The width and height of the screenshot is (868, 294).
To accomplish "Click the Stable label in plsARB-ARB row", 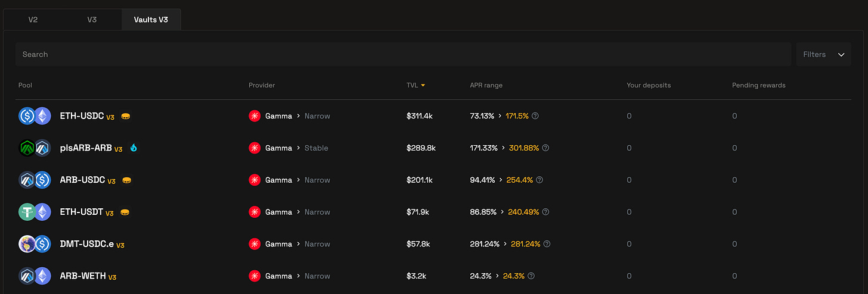I will [316, 148].
